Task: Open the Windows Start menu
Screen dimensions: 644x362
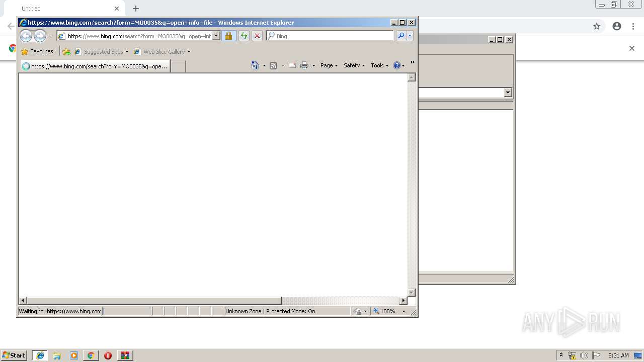Action: (x=14, y=355)
